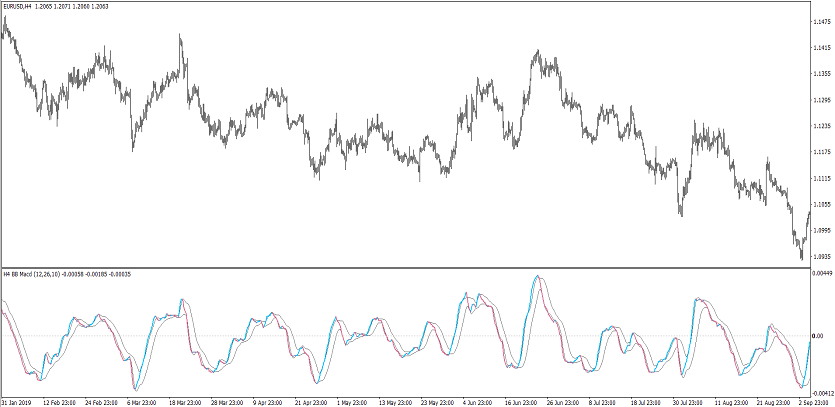Click the 1.1295 price axis label
Screen dimensions: 835x407
[x=822, y=100]
